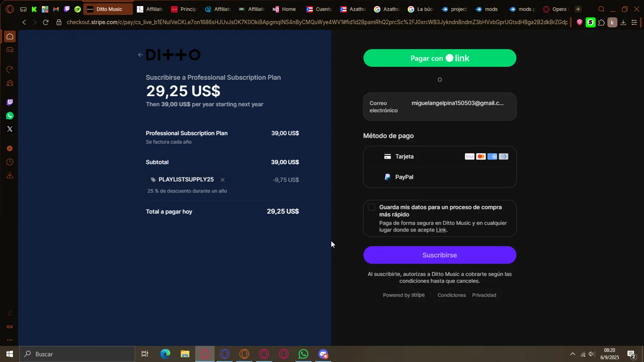Open WhatsApp panel in the sidebar

tap(9, 116)
